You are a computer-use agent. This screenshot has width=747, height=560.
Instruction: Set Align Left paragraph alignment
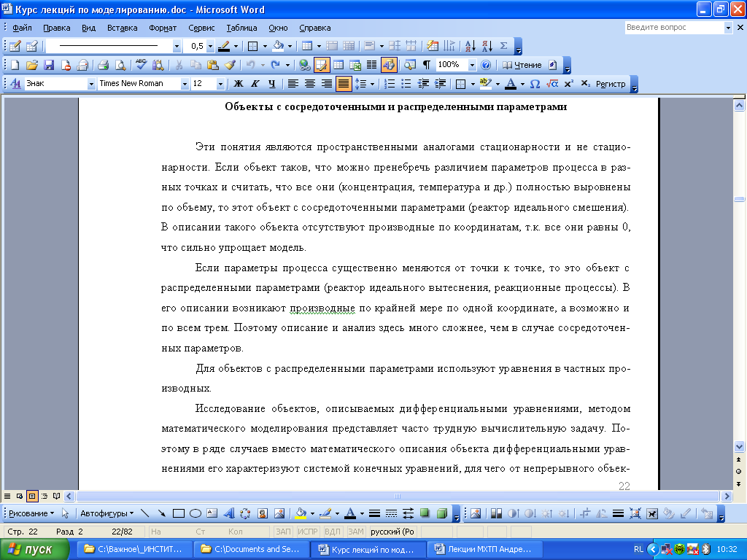(x=293, y=84)
